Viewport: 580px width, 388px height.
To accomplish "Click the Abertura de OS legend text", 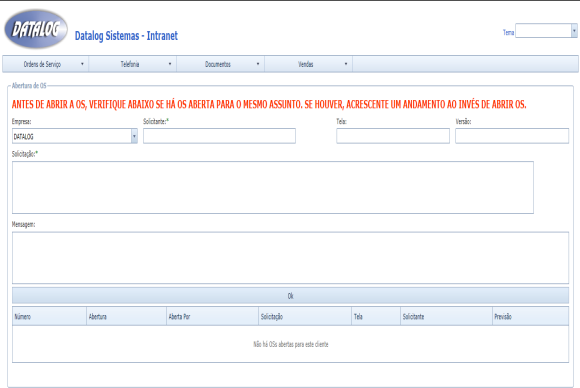I will pos(29,85).
